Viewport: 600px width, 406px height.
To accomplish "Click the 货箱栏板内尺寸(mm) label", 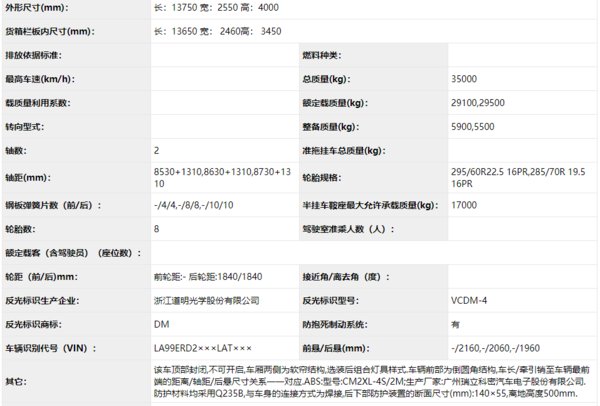I will click(x=49, y=32).
